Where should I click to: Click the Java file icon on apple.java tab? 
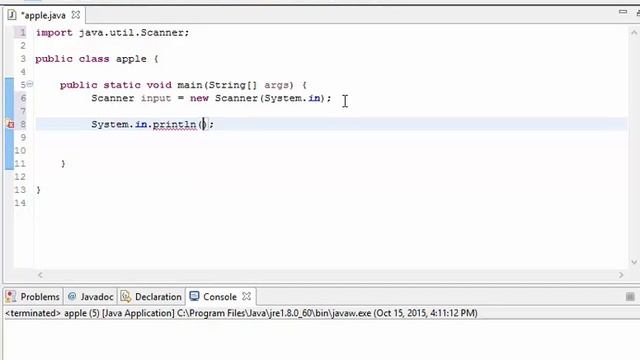[12, 15]
